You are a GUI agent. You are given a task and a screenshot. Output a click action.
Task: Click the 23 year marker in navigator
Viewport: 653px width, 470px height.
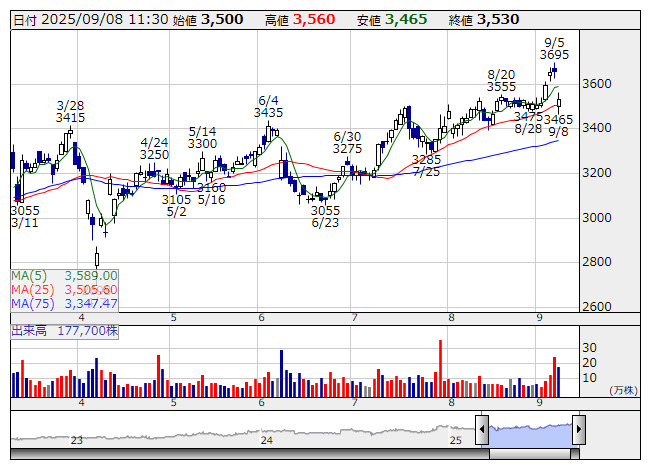coord(77,440)
